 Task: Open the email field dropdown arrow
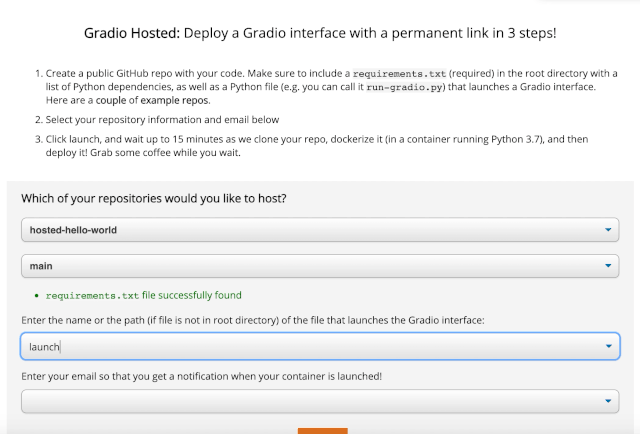(608, 401)
